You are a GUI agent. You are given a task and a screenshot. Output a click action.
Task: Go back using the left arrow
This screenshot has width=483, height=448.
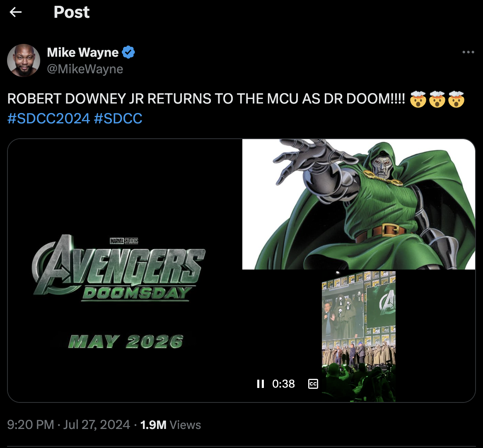point(16,12)
